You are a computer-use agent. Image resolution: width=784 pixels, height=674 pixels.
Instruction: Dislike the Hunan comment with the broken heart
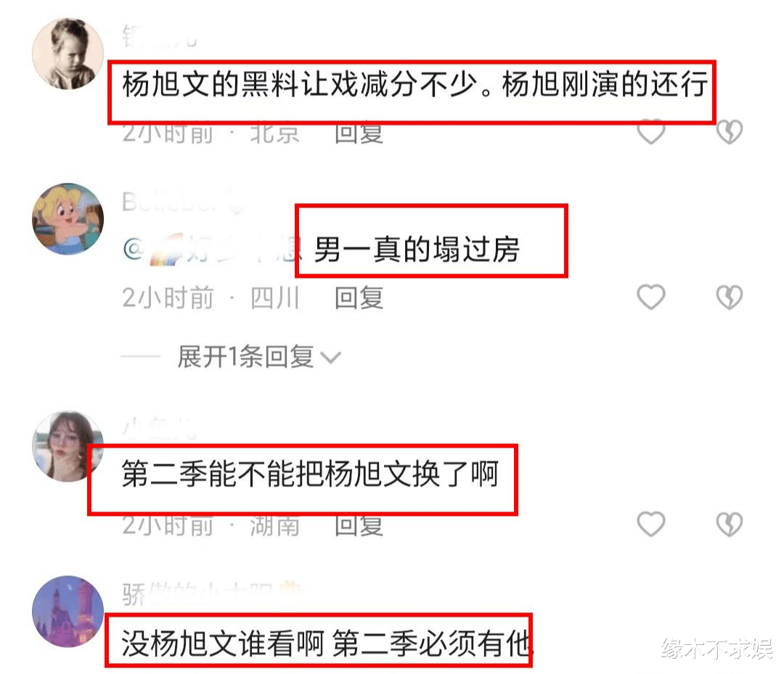[x=729, y=524]
